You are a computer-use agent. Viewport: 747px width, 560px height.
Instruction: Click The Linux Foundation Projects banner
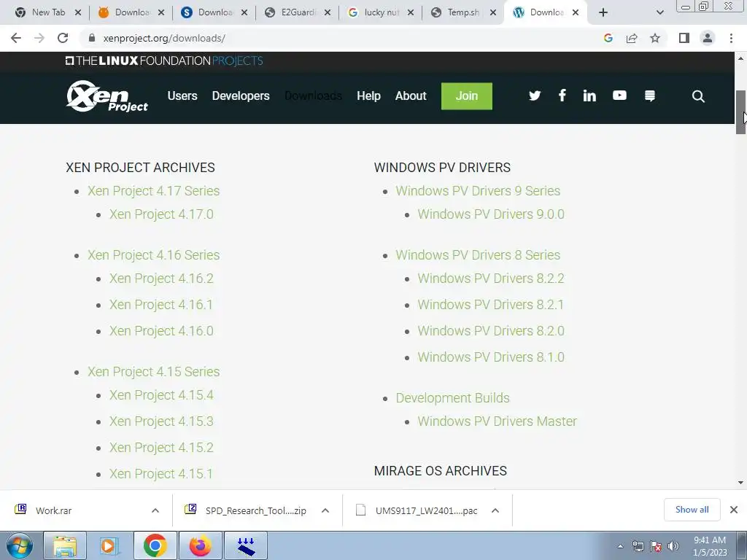[164, 61]
